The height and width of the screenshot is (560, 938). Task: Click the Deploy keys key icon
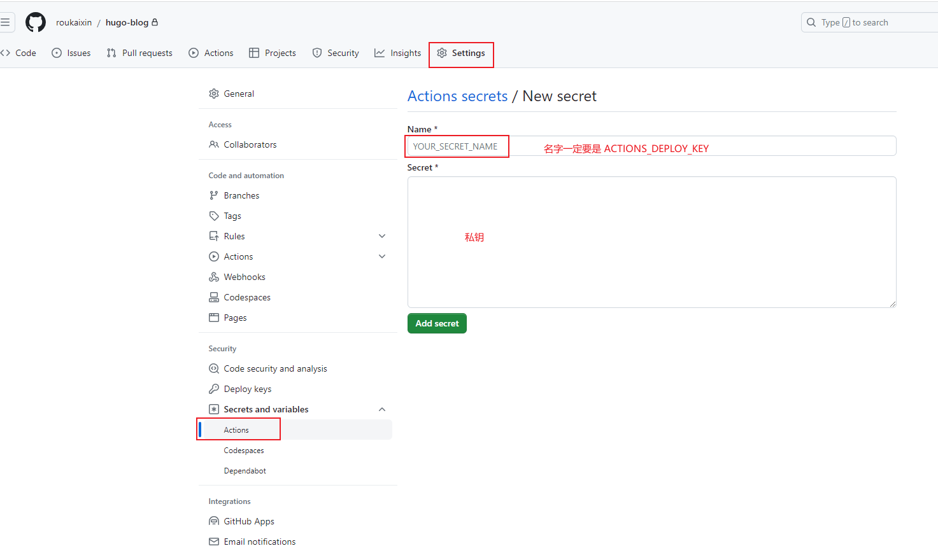click(x=214, y=389)
